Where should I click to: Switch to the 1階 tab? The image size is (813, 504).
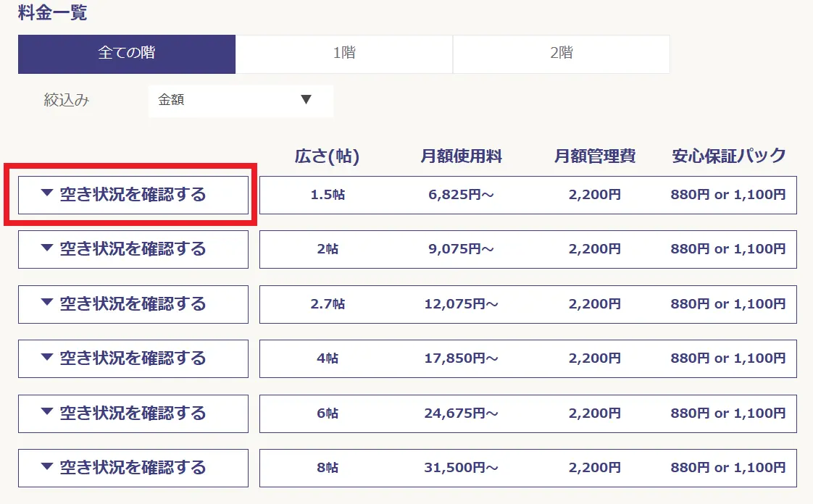(x=344, y=54)
